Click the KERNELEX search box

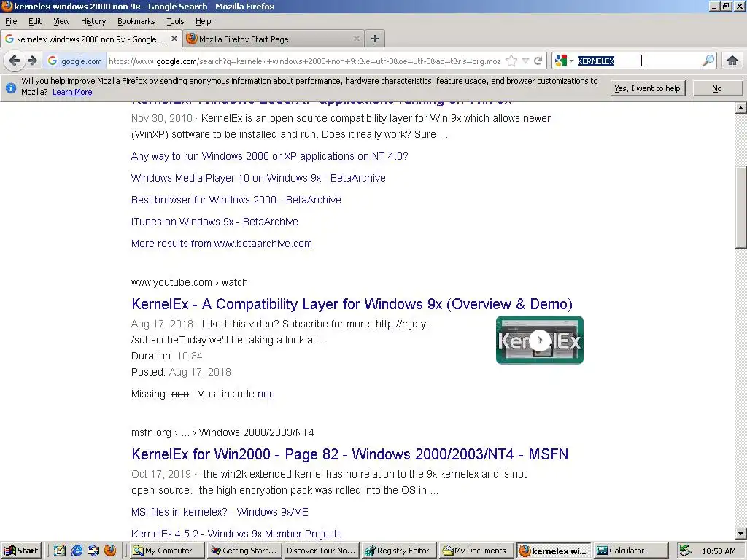[638, 61]
